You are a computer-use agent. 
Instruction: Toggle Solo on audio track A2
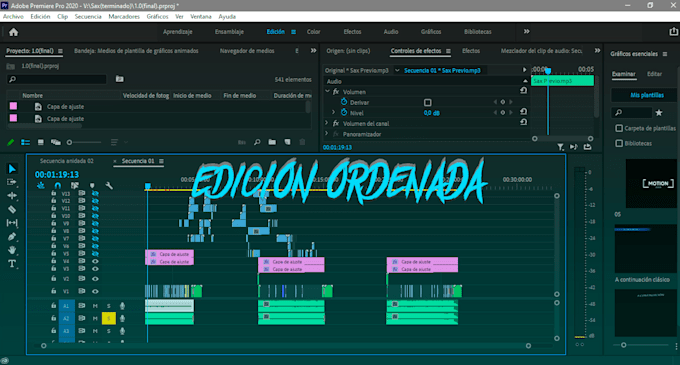click(x=109, y=319)
